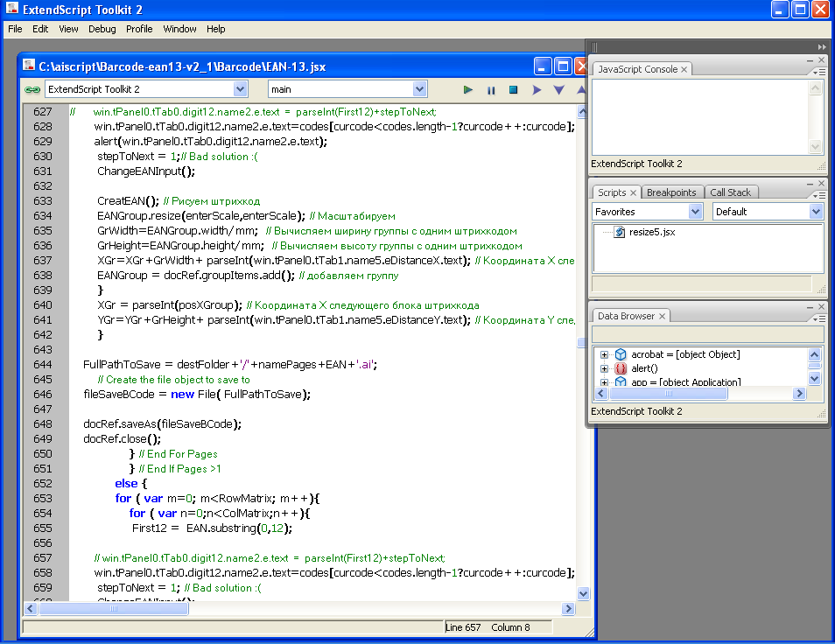Close the JavaScript Console tab

pyautogui.click(x=684, y=69)
